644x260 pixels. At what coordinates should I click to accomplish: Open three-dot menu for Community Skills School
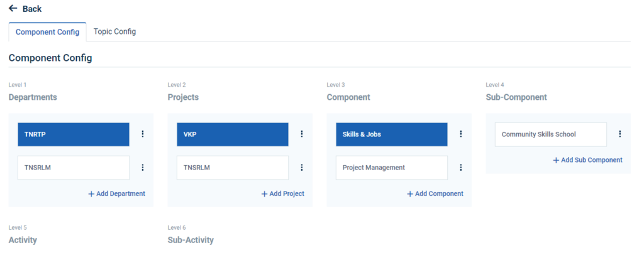620,134
